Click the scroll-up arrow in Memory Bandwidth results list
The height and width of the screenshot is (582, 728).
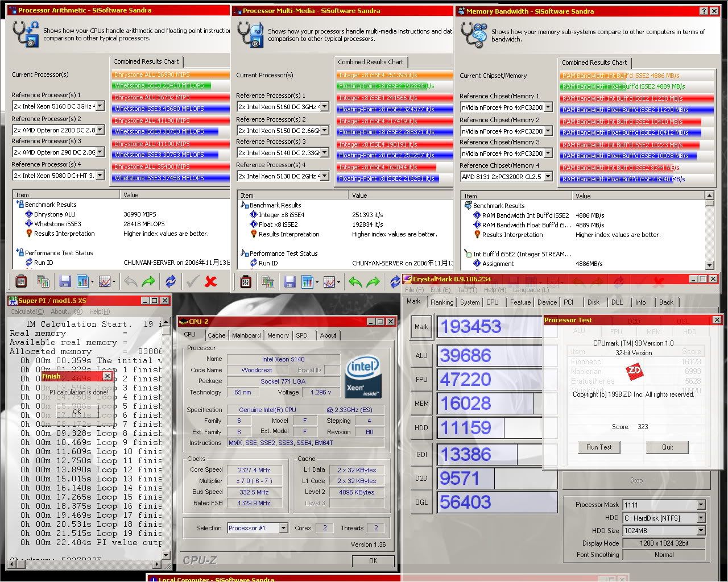pyautogui.click(x=709, y=195)
